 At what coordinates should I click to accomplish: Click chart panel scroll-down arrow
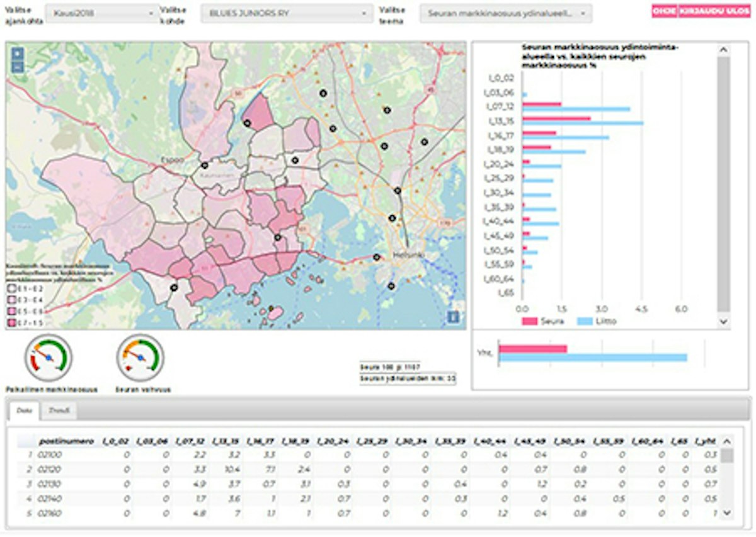click(x=723, y=321)
